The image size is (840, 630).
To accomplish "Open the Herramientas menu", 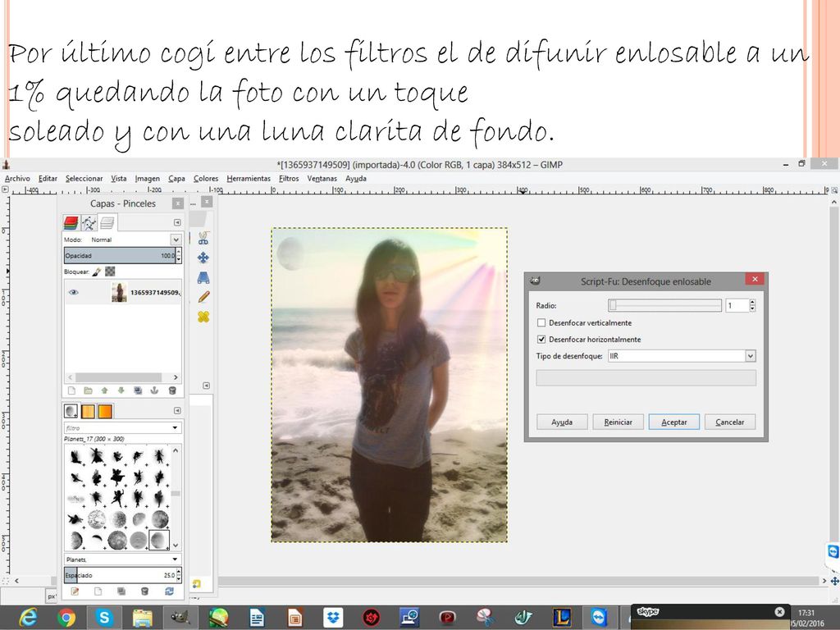I will [x=249, y=178].
